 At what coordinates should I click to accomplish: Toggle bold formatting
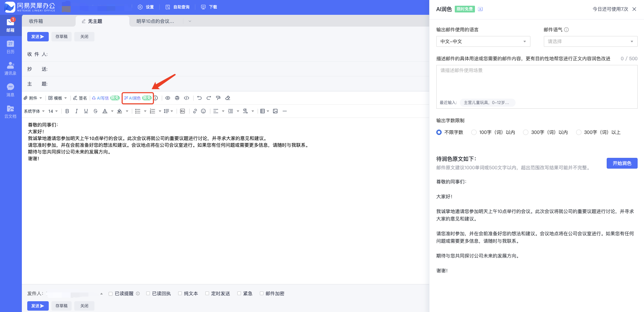[x=67, y=111]
